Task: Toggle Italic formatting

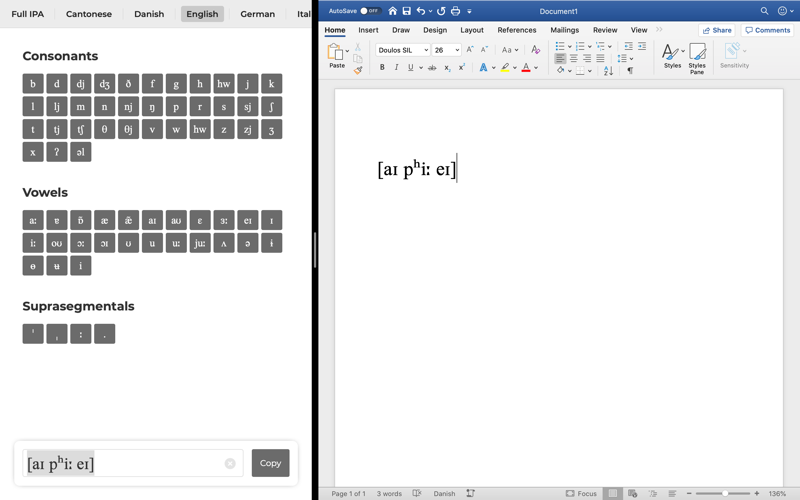Action: [396, 67]
